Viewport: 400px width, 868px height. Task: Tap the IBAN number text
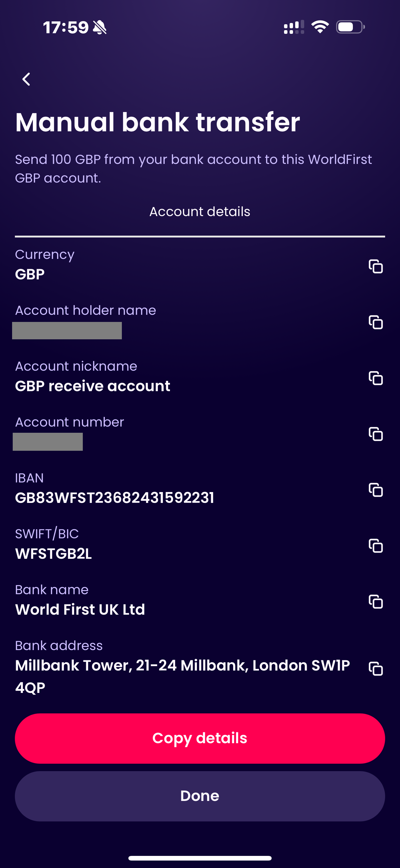click(114, 498)
